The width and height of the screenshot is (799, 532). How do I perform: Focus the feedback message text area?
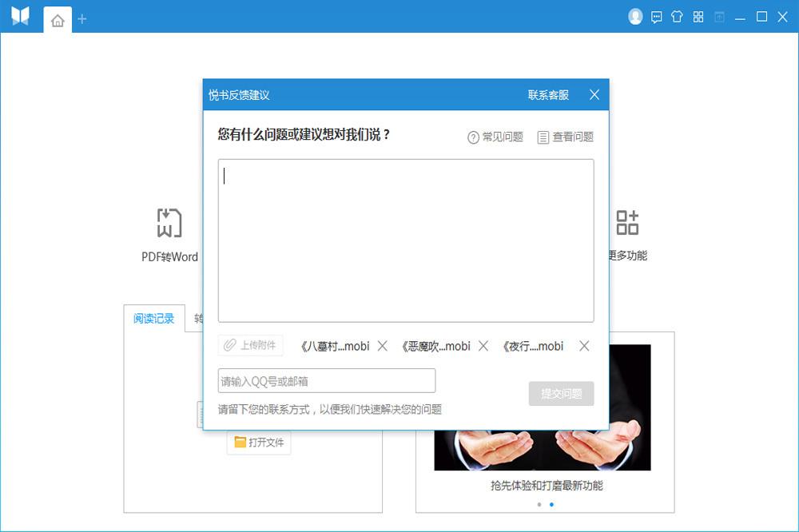point(406,240)
